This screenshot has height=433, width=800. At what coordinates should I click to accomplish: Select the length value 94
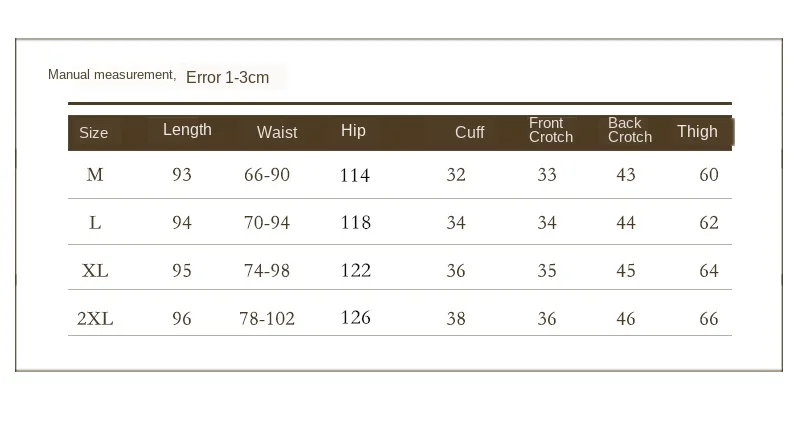(x=182, y=223)
